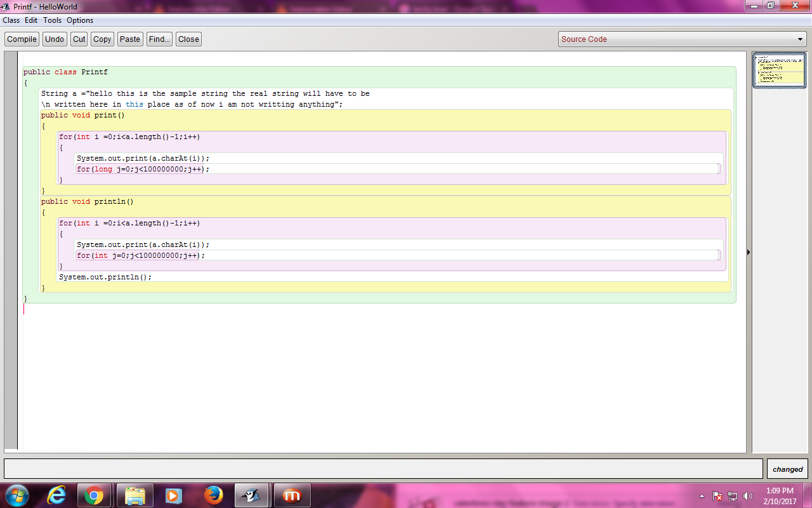Click the Paste button
The width and height of the screenshot is (812, 508).
click(x=130, y=39)
